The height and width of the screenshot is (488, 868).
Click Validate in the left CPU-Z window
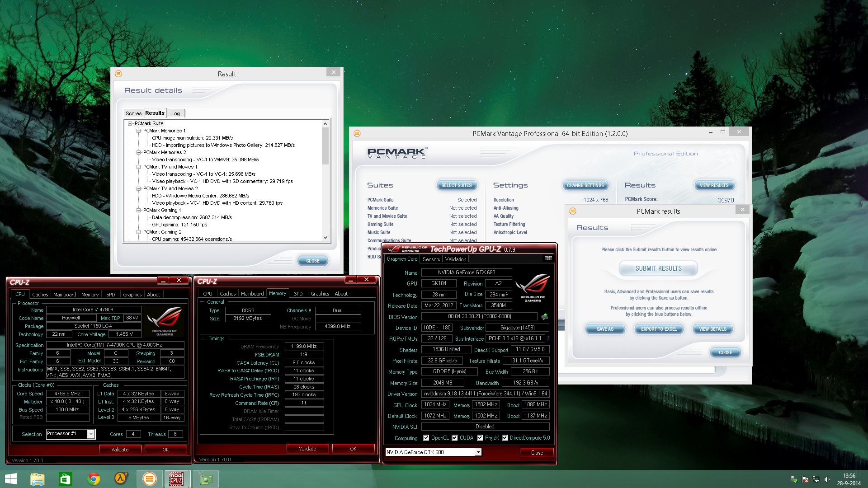120,450
